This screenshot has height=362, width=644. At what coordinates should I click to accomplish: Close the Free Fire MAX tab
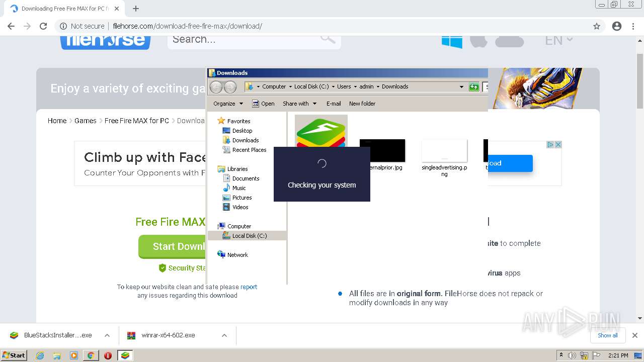coord(117,9)
